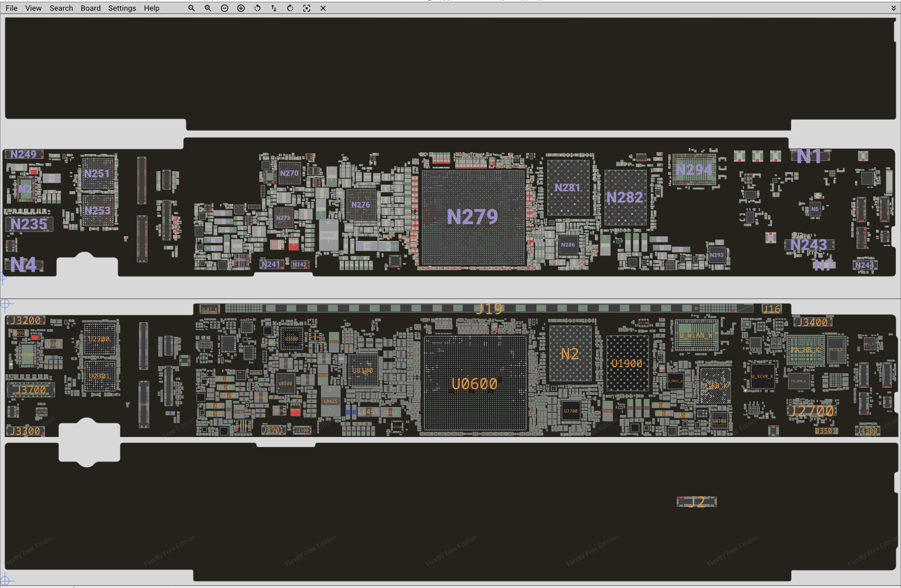Click the center/fit view icon
The width and height of the screenshot is (901, 588).
pos(306,8)
